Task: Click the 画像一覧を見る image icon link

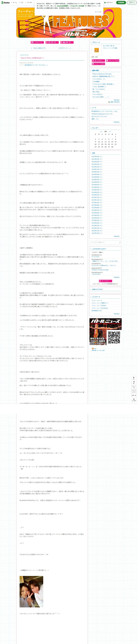Action: click(x=114, y=102)
